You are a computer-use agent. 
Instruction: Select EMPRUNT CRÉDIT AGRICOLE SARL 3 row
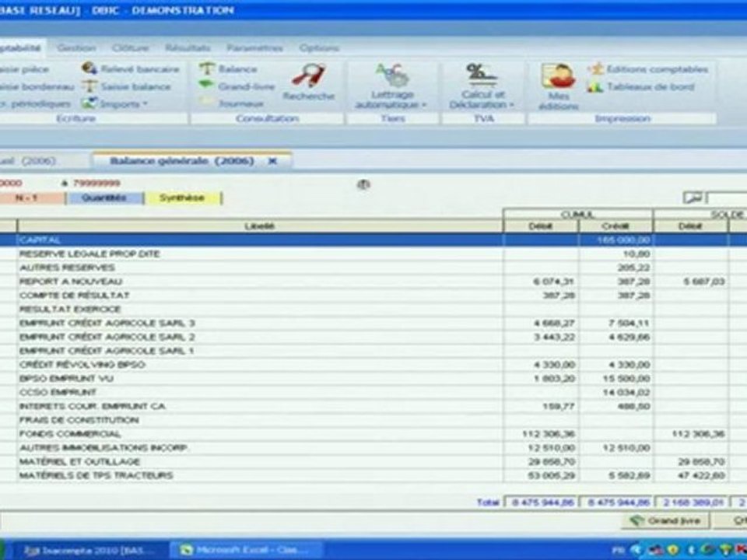(x=373, y=323)
